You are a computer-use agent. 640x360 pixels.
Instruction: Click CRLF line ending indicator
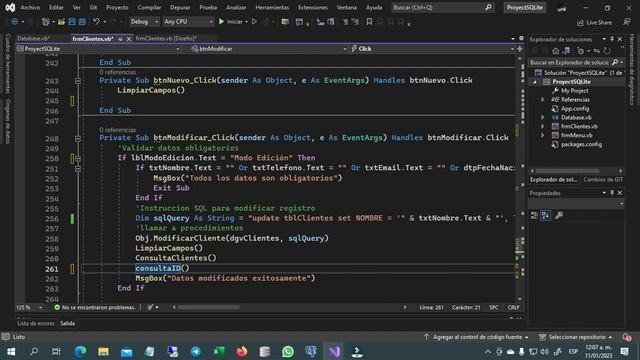pyautogui.click(x=513, y=307)
